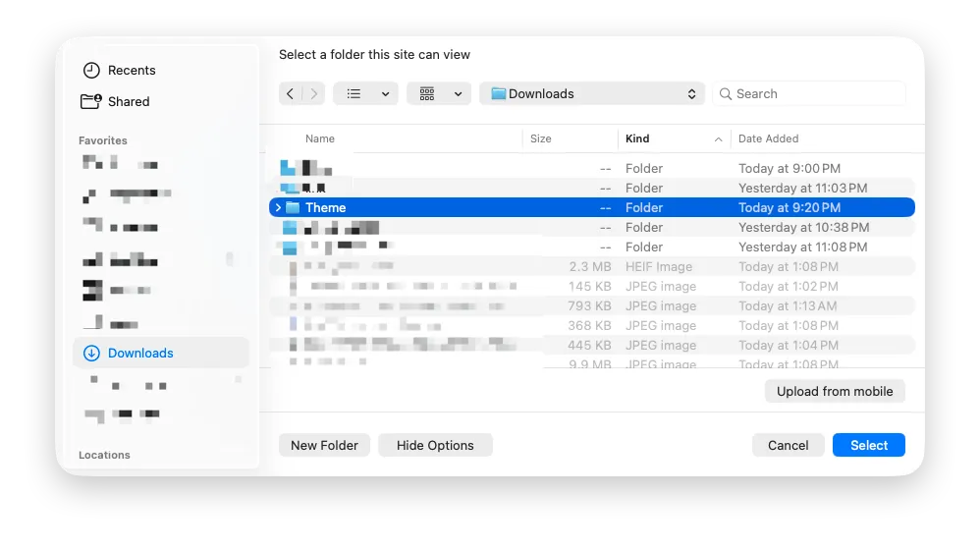The width and height of the screenshot is (980, 550).
Task: Click the Shared folder icon in sidebar
Action: click(x=91, y=101)
